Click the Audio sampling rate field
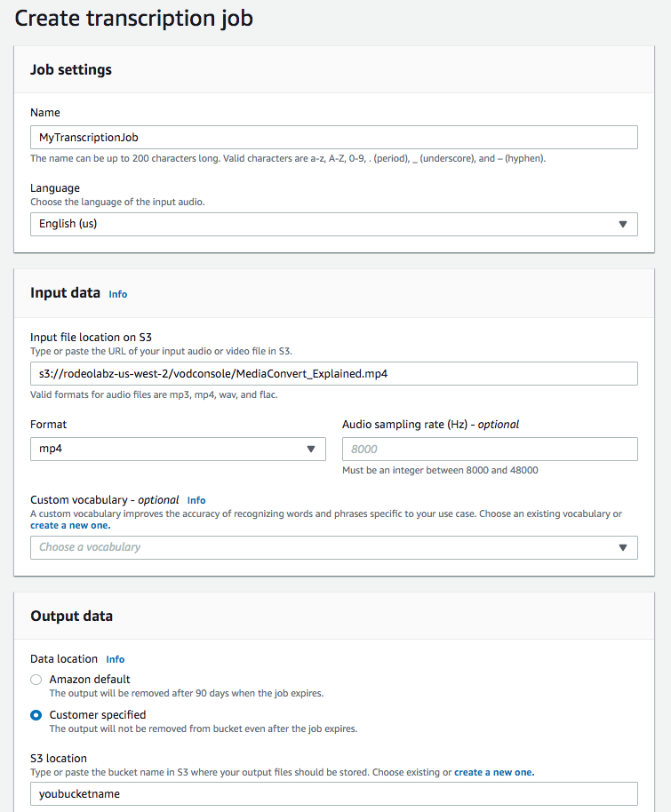The width and height of the screenshot is (671, 812). pyautogui.click(x=490, y=449)
